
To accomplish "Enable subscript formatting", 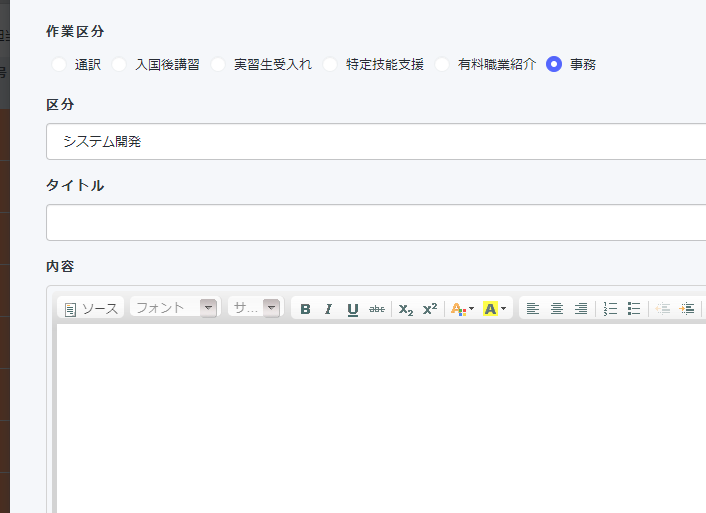I will pos(405,309).
